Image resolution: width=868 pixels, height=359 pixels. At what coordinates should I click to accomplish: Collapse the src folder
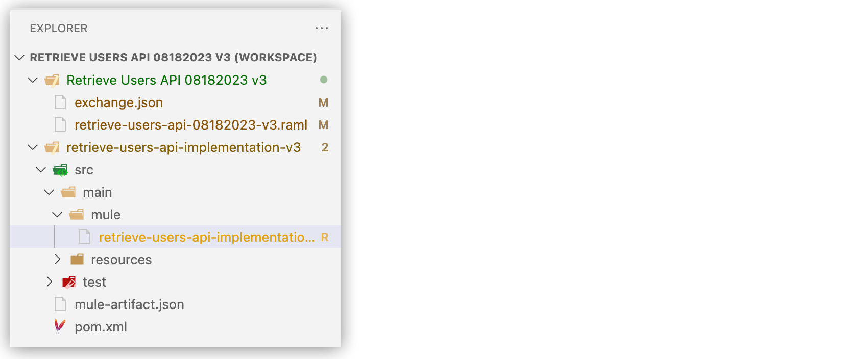41,169
